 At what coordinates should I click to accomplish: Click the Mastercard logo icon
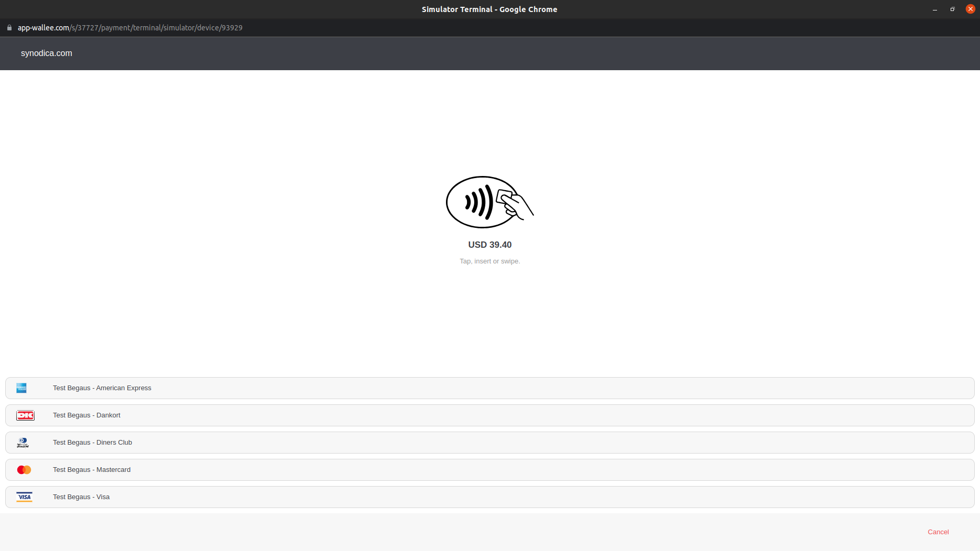[x=24, y=470]
